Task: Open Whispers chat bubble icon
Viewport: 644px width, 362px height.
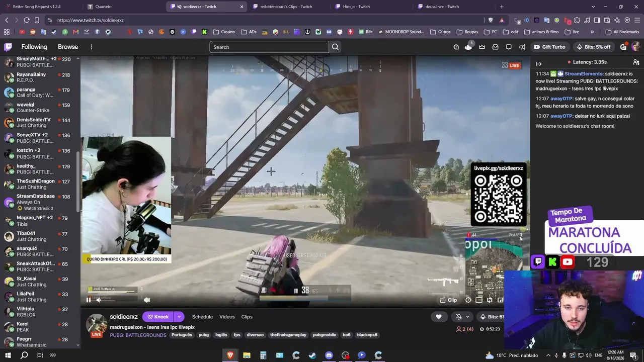Action: (509, 47)
